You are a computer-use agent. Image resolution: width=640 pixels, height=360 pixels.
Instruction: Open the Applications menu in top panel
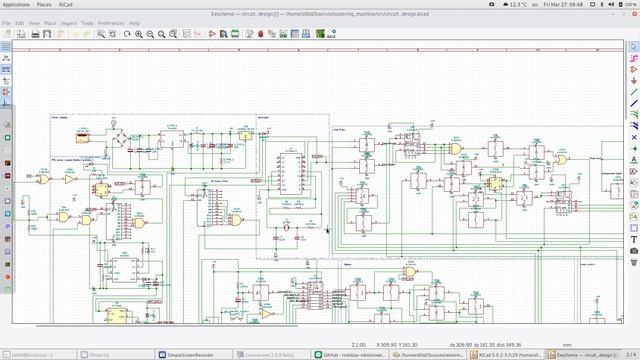[16, 4]
